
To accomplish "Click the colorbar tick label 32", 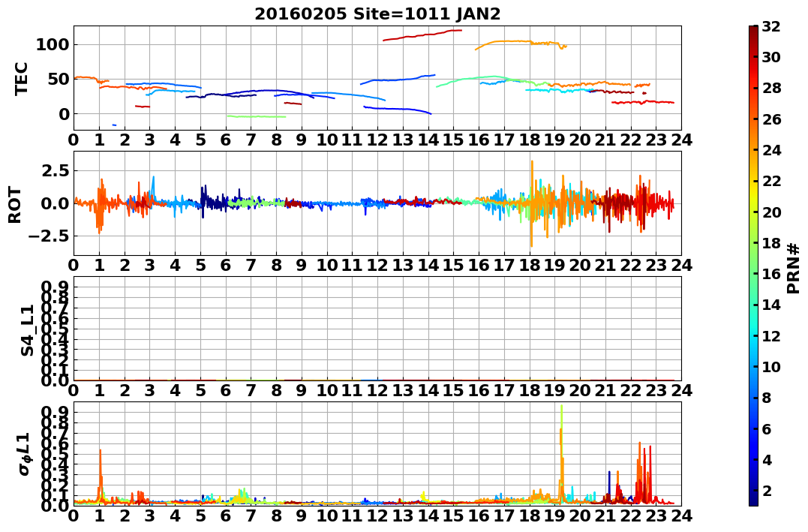I will click(x=770, y=26).
